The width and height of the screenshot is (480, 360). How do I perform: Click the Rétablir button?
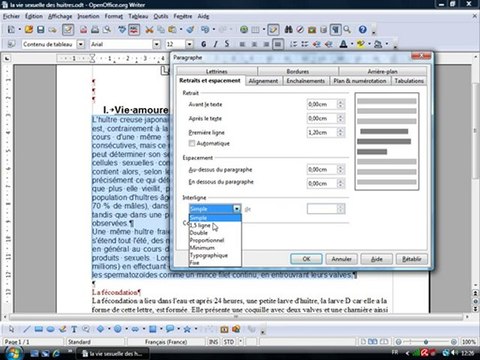(x=412, y=259)
